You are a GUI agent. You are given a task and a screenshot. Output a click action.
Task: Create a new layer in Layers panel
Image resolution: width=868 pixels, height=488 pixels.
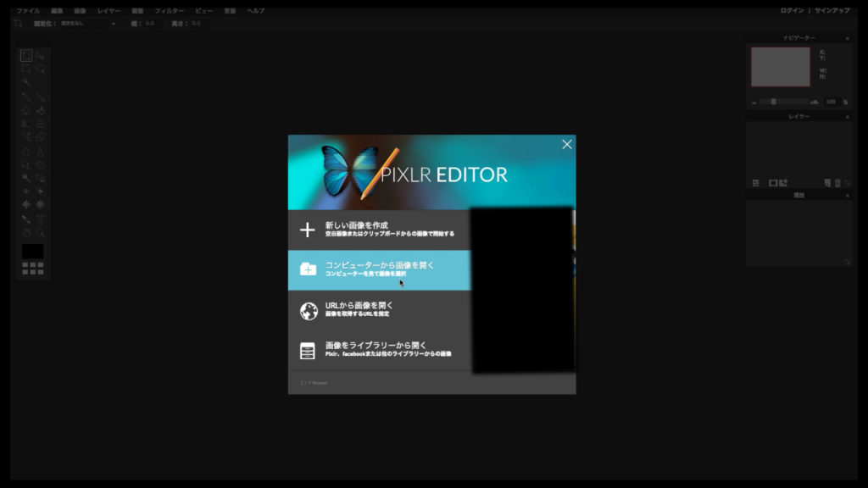coord(827,183)
